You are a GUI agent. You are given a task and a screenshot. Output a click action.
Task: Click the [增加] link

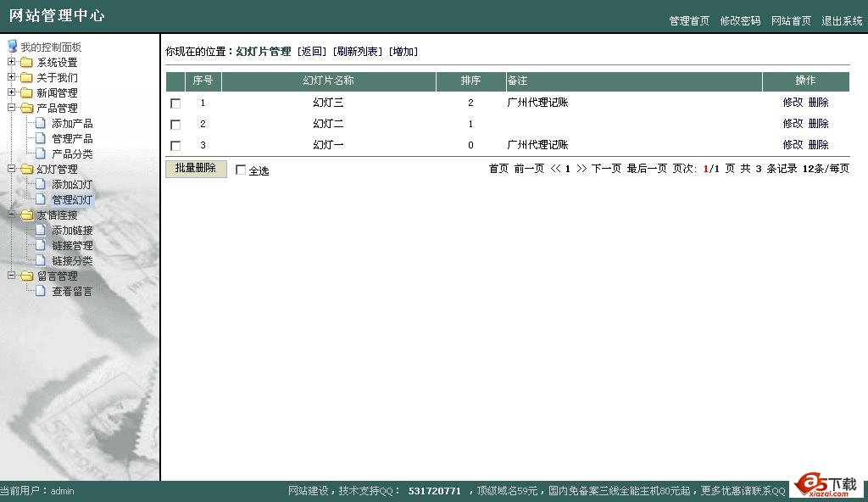pos(403,52)
